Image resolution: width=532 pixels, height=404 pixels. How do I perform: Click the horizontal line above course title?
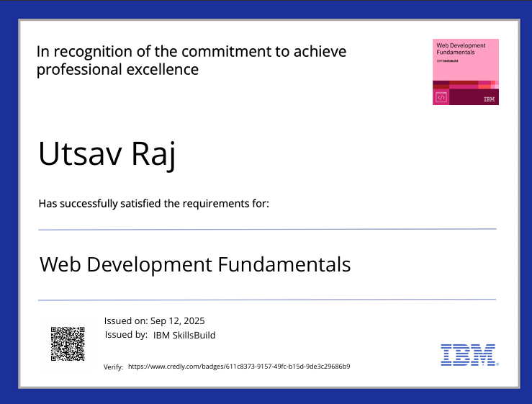coord(266,229)
